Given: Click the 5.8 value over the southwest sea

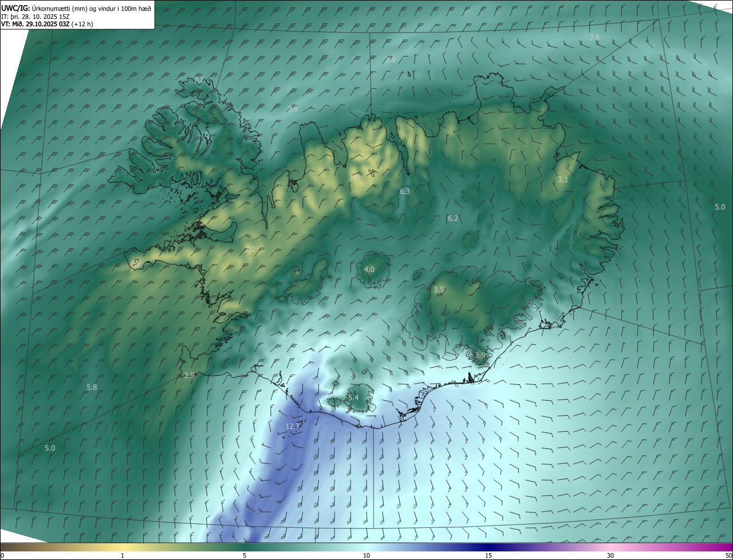Looking at the screenshot, I should (x=92, y=387).
